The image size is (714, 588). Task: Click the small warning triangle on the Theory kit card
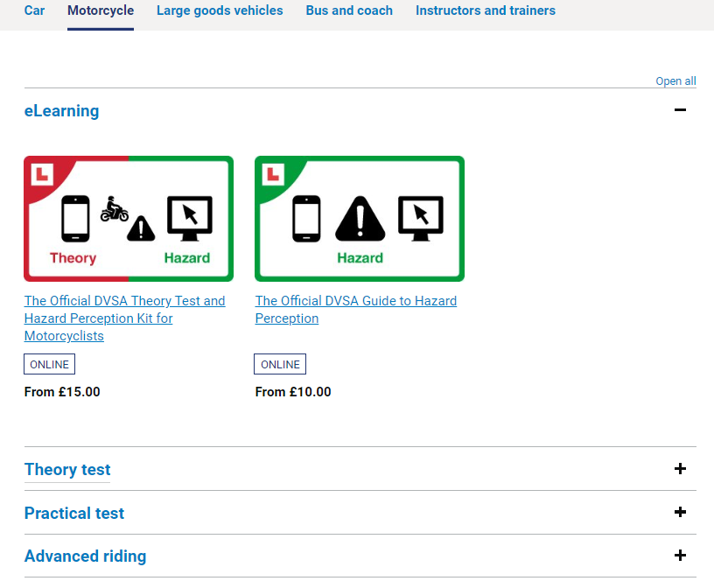click(x=141, y=228)
